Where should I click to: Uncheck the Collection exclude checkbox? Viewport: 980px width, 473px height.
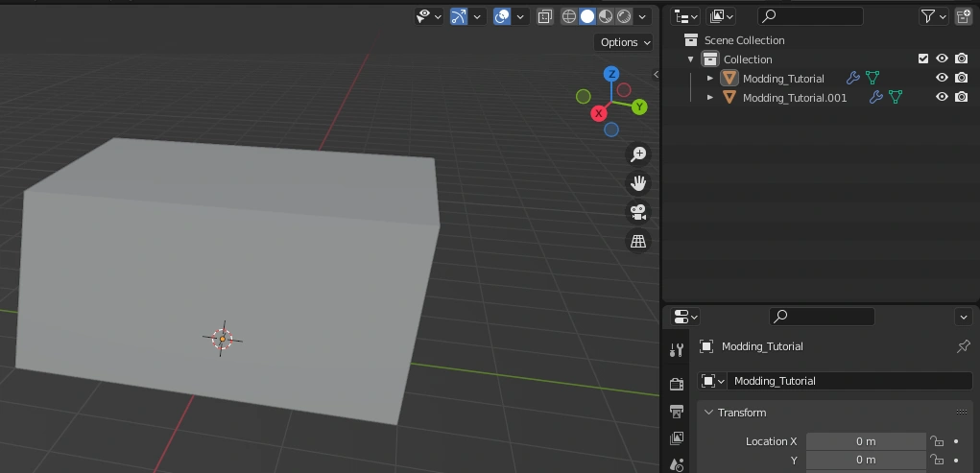coord(923,59)
